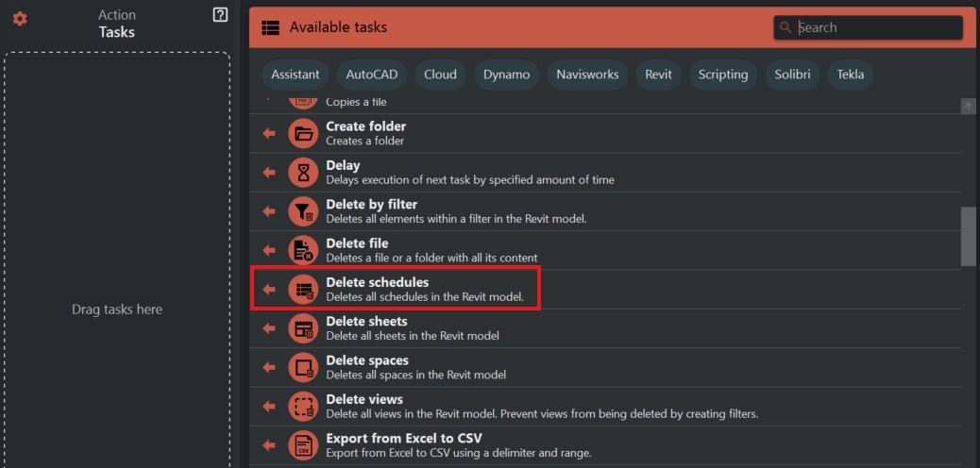Screen dimensions: 980x468
Task: Click the Export from Excel to CSV icon
Action: coord(303,445)
